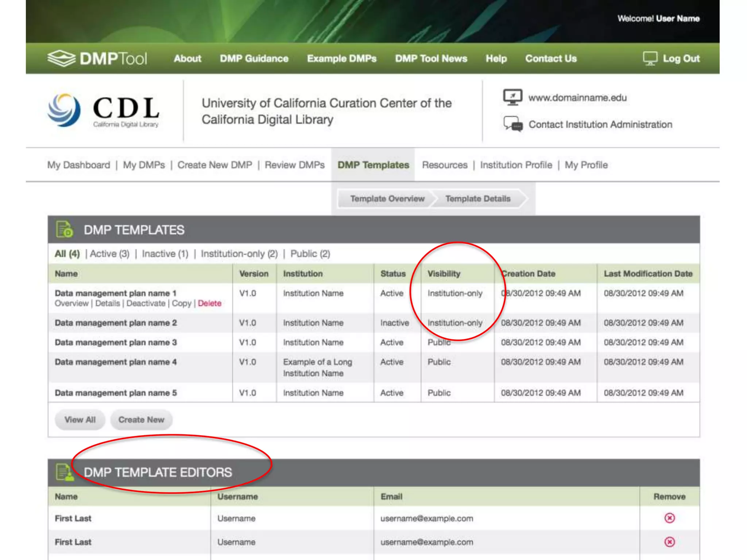Click the contact administration chat icon
747x560 pixels.
[512, 124]
